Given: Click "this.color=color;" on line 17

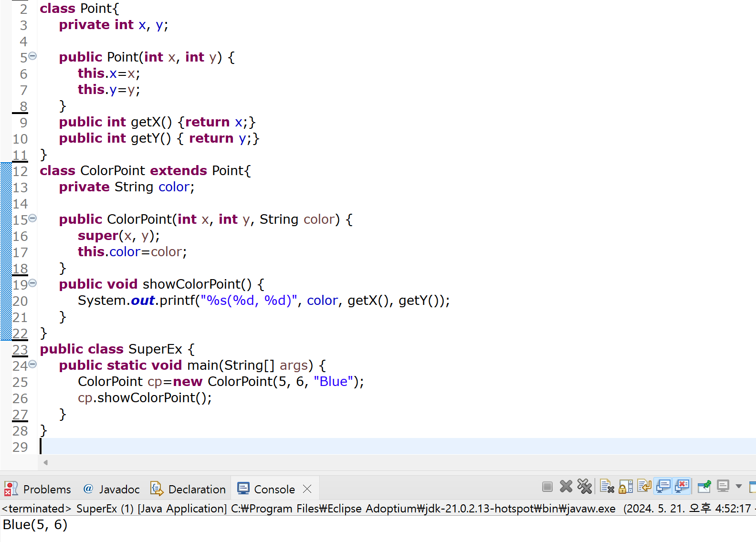Looking at the screenshot, I should tap(132, 252).
